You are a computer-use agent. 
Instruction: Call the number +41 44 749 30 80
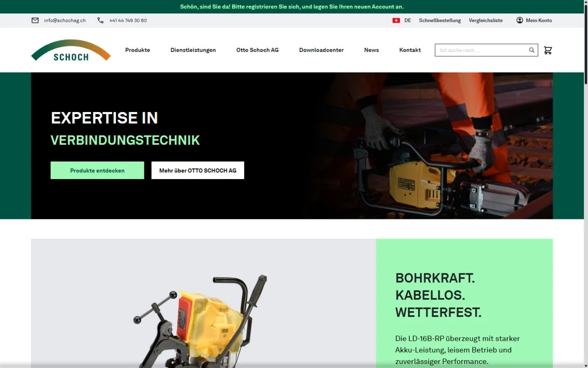[x=128, y=20]
